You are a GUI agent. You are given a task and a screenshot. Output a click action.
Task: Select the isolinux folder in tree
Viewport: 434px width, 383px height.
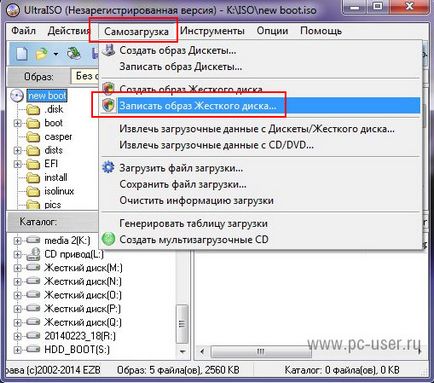(59, 191)
